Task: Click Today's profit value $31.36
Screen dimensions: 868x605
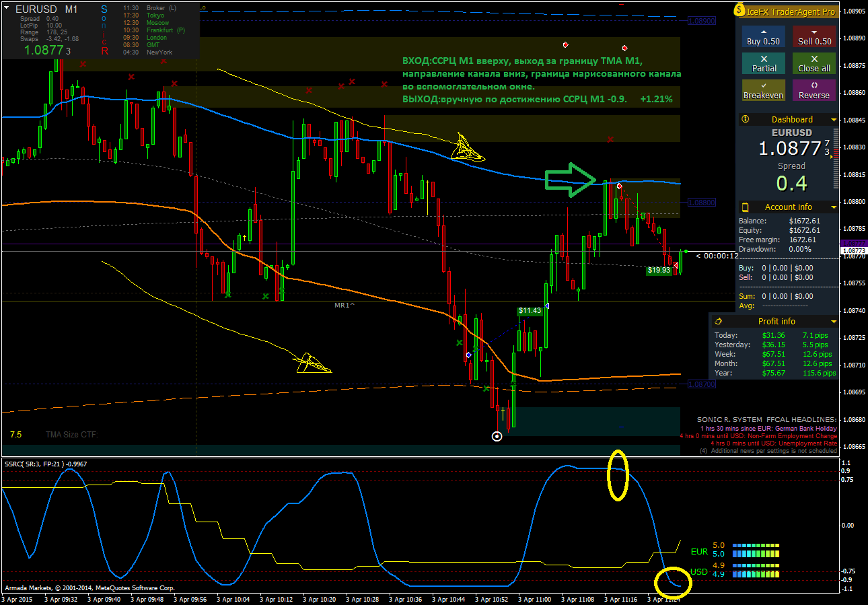Action: click(x=774, y=335)
